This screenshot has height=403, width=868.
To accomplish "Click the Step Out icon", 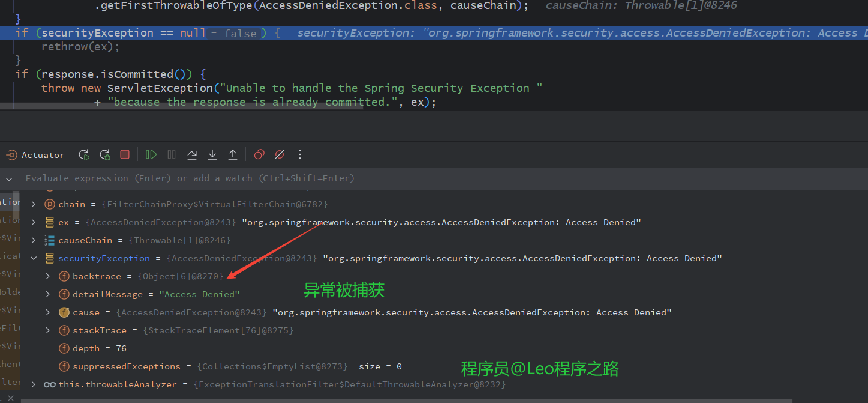I will coord(233,154).
